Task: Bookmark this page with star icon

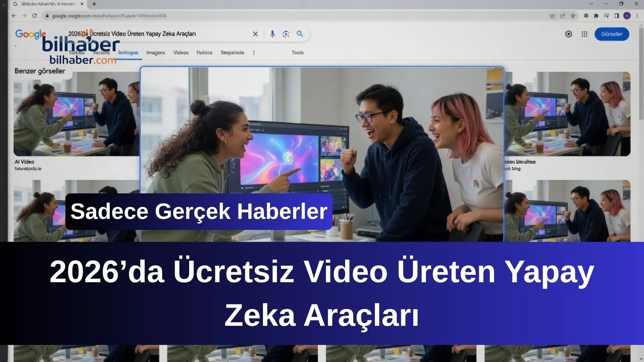Action: [573, 16]
